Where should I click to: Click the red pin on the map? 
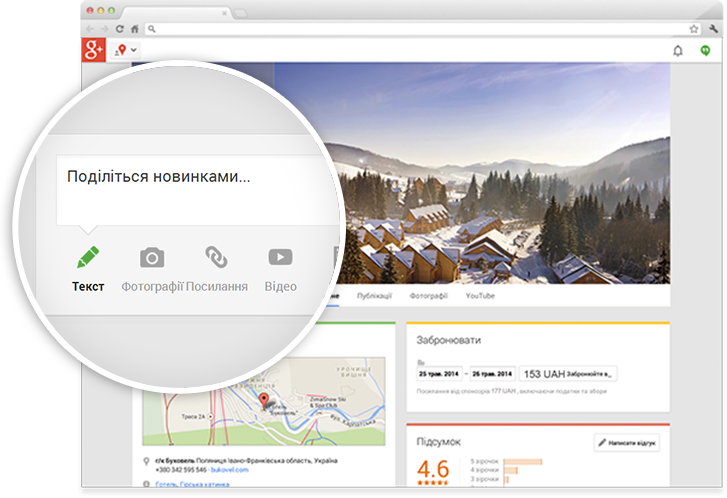coord(264,401)
